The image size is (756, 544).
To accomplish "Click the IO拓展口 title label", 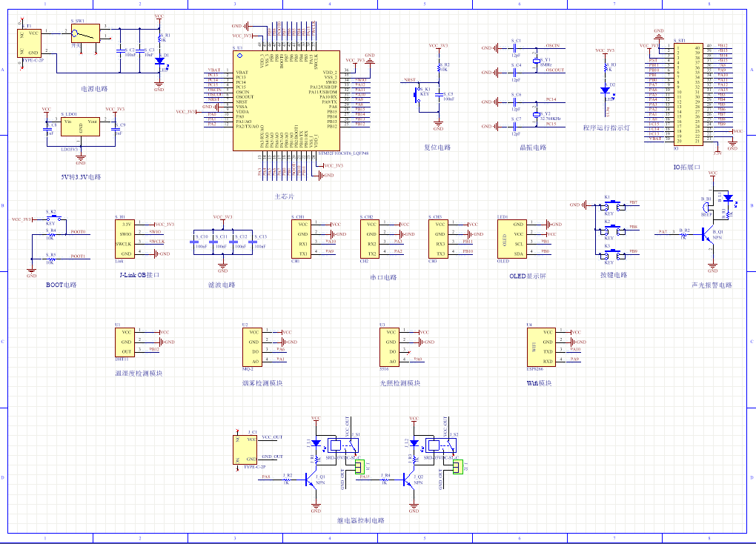I will (686, 167).
